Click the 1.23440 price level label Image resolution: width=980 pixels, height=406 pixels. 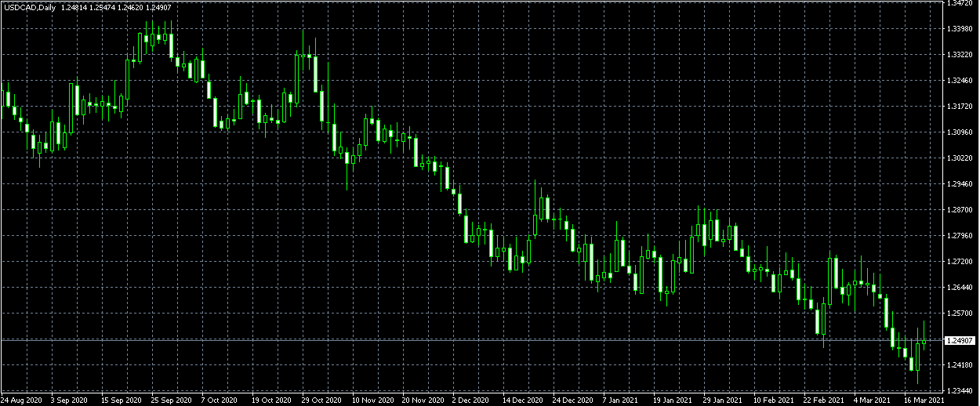pos(960,391)
